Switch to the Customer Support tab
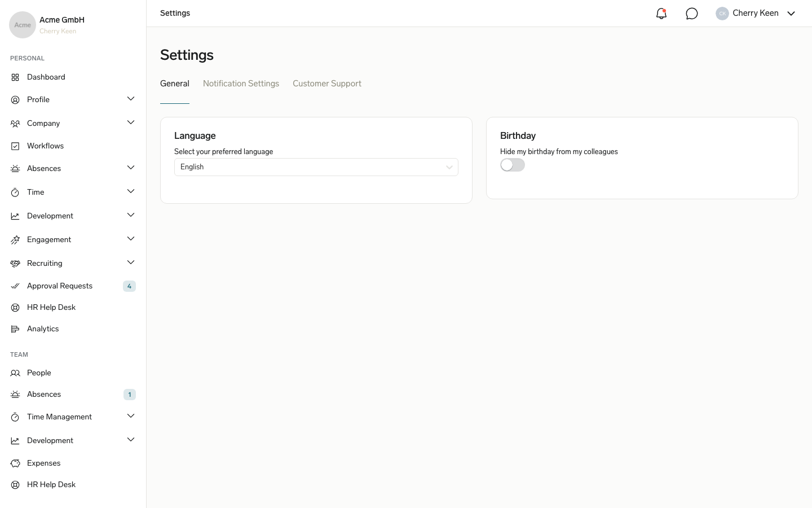The image size is (812, 508). 327,84
